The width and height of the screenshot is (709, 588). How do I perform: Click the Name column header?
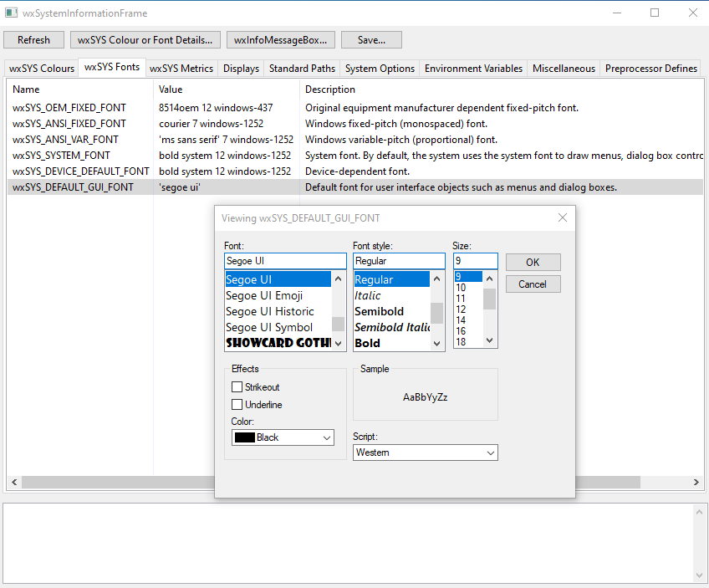(79, 89)
